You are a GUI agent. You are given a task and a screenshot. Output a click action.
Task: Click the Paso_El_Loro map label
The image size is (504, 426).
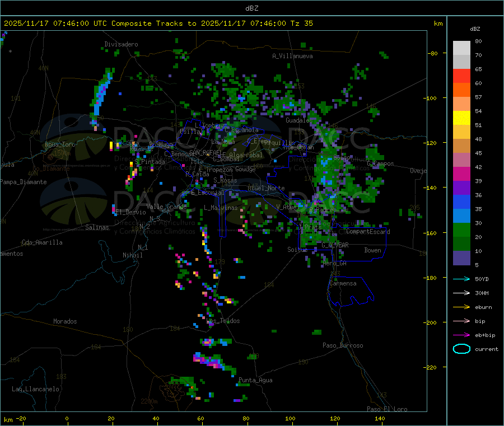click(x=387, y=409)
